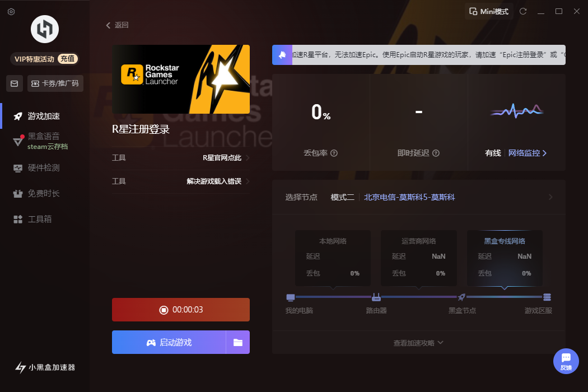Open node selection 北京电信-莫斯科5-莫斯科

click(x=409, y=197)
